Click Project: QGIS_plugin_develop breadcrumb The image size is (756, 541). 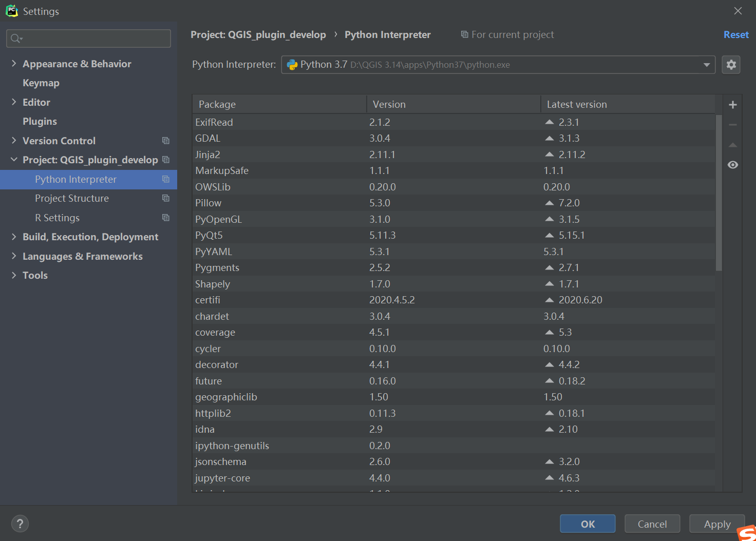(258, 34)
